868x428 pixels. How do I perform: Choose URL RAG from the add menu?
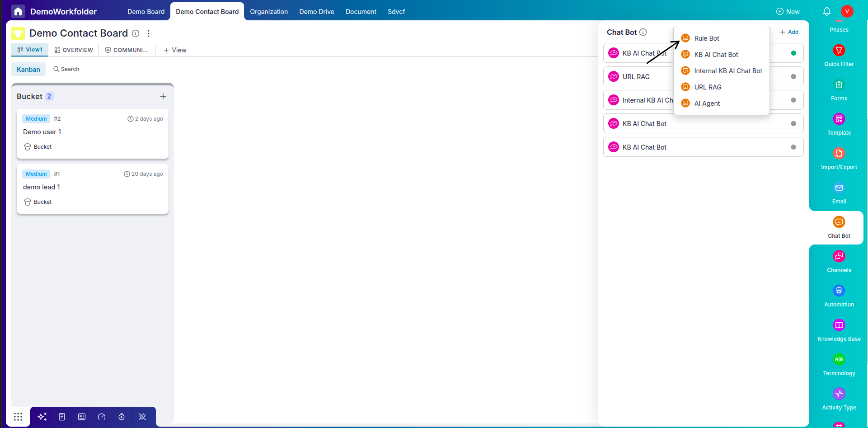(x=721, y=87)
